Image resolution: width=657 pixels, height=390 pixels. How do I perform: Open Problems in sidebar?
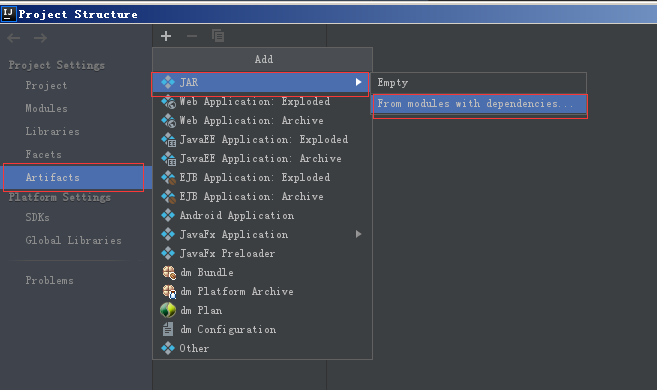(x=49, y=280)
